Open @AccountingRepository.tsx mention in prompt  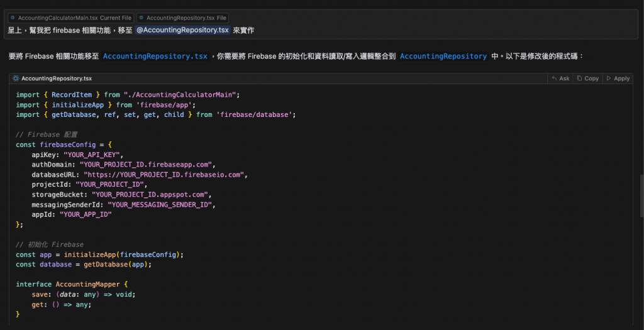click(182, 30)
